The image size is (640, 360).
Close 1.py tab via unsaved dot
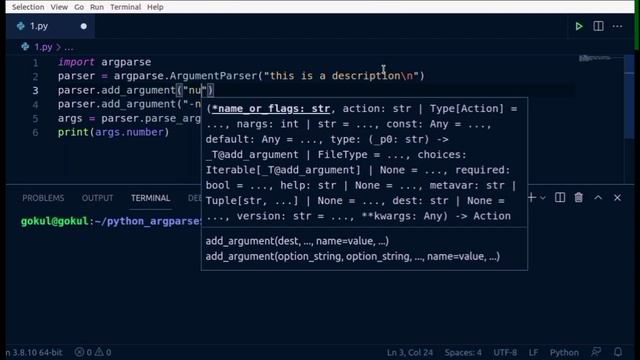(84, 26)
